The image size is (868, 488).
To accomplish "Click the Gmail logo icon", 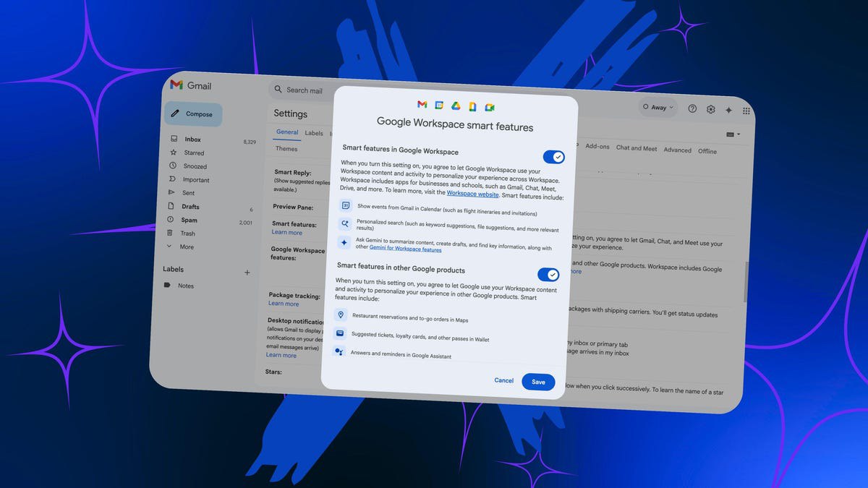I will click(x=176, y=85).
